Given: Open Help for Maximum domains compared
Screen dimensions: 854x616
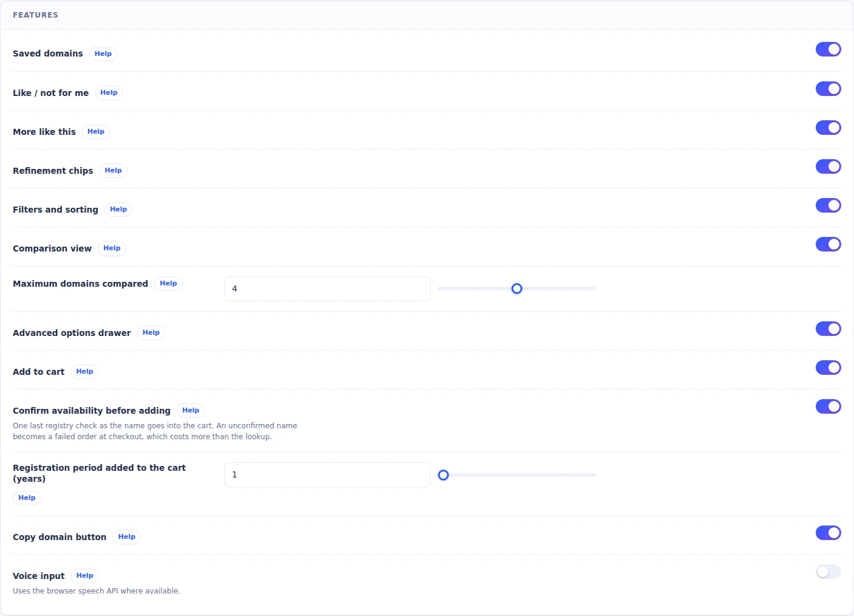Looking at the screenshot, I should pyautogui.click(x=168, y=283).
